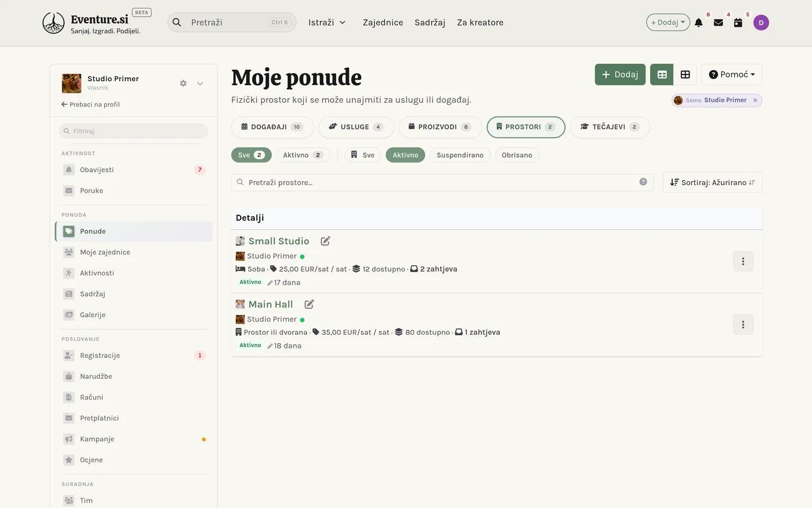Filter by Suspendirano status
Image resolution: width=812 pixels, height=508 pixels.
[460, 155]
